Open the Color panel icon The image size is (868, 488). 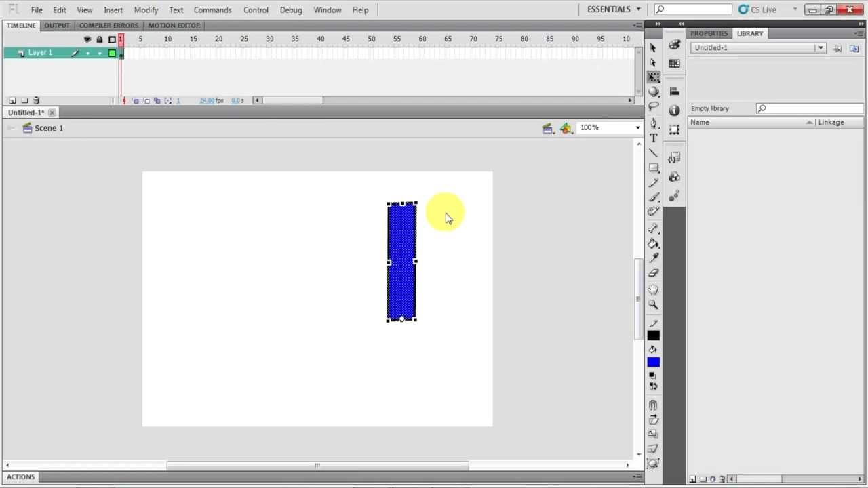point(674,45)
